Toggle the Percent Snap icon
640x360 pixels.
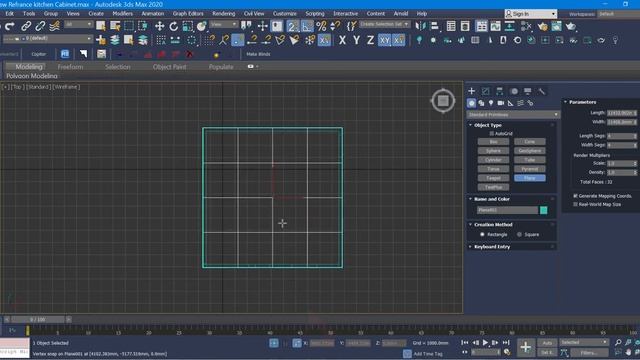click(321, 27)
